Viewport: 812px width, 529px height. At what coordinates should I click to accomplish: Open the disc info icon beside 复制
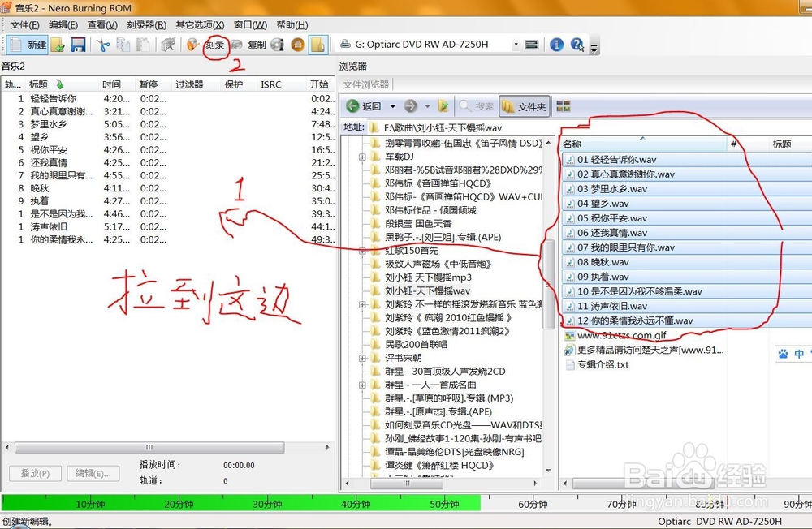(278, 45)
